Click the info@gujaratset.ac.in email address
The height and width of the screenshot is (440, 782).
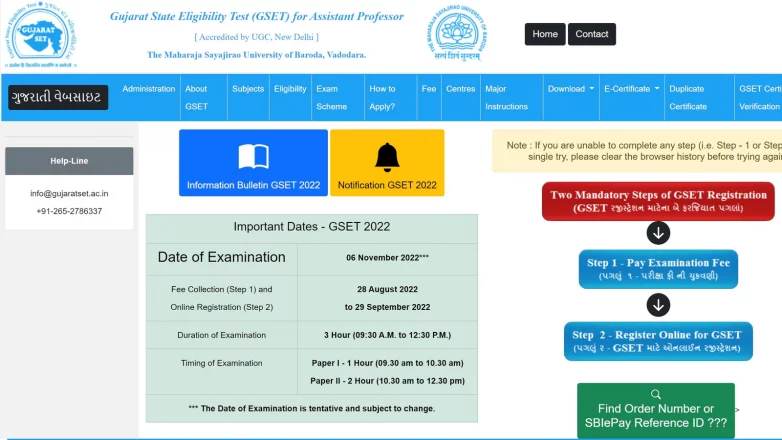point(69,194)
